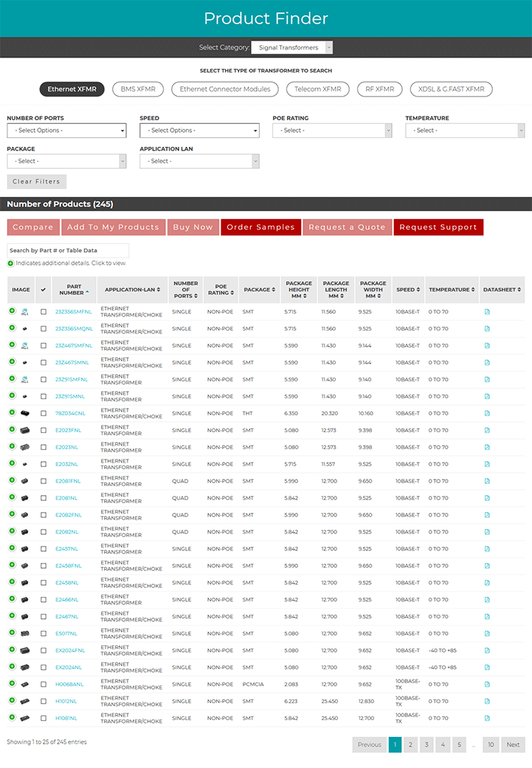This screenshot has height=768, width=532.
Task: Expand details plus icon for EX2024FNL
Action: (x=13, y=650)
